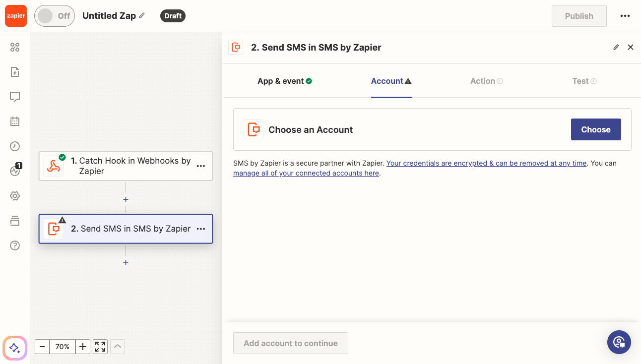The width and height of the screenshot is (641, 364).
Task: Open options menu for Catch Hook step
Action: [201, 166]
